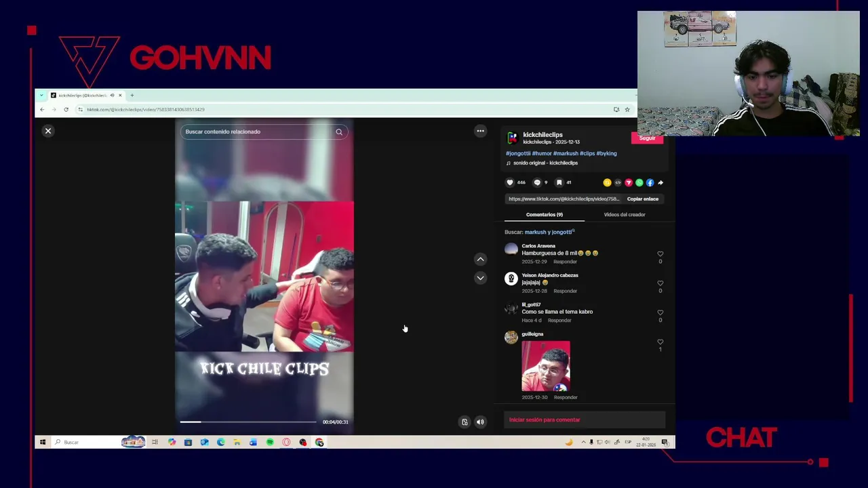Screen dimensions: 868x488
Task: Go to next video with down arrow
Action: 480,278
